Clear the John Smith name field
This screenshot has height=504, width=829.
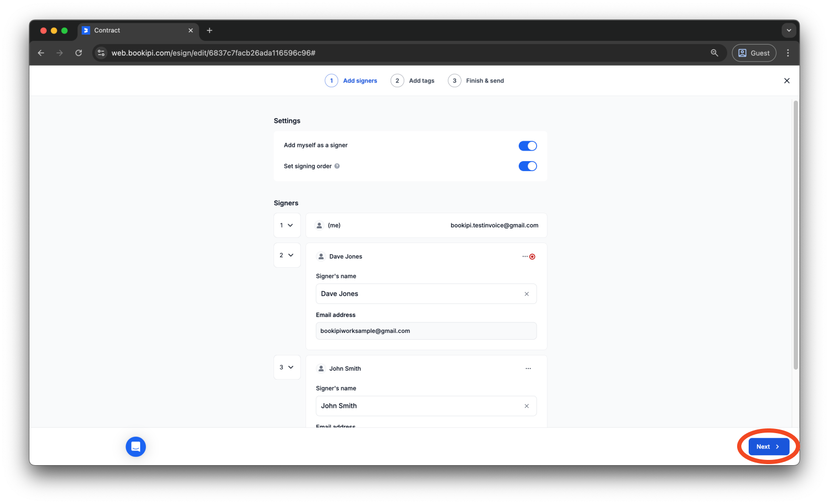(527, 406)
